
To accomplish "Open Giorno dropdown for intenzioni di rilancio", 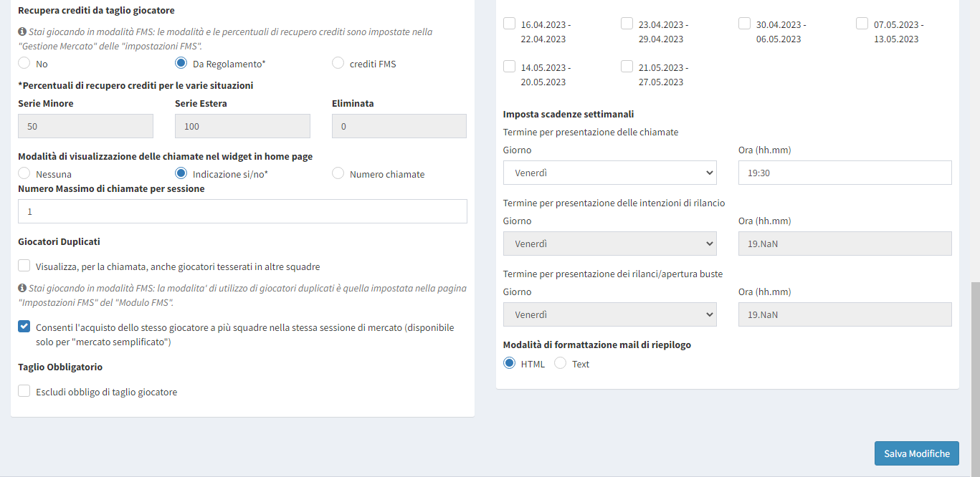I will coord(610,244).
